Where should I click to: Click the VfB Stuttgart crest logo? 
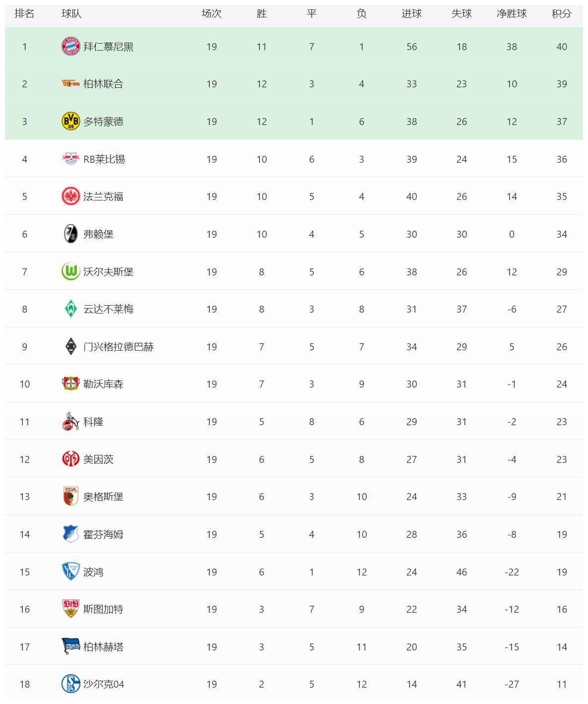(x=70, y=609)
